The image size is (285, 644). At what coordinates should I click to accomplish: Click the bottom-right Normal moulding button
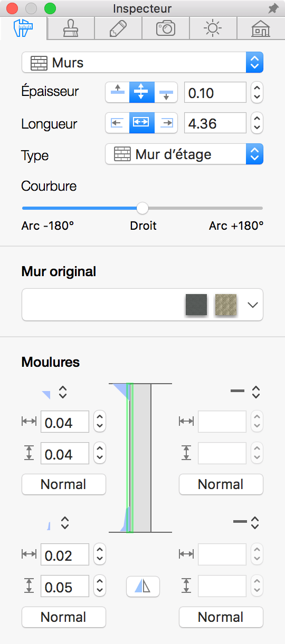tap(221, 617)
